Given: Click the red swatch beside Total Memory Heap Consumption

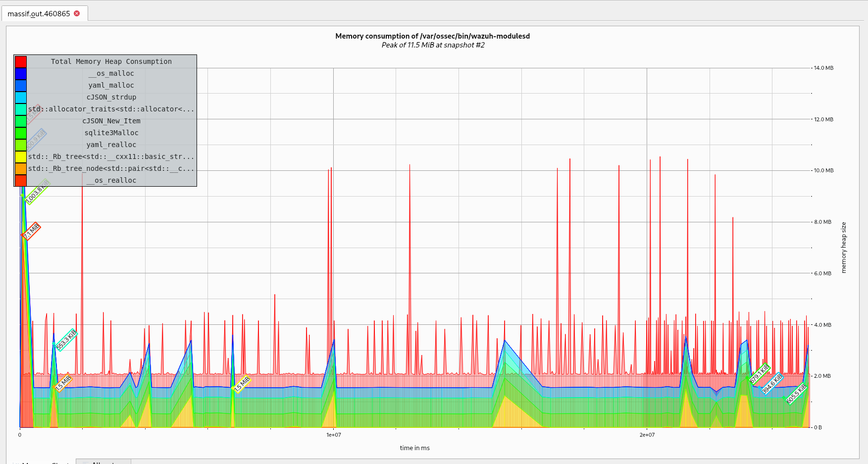Looking at the screenshot, I should point(20,61).
